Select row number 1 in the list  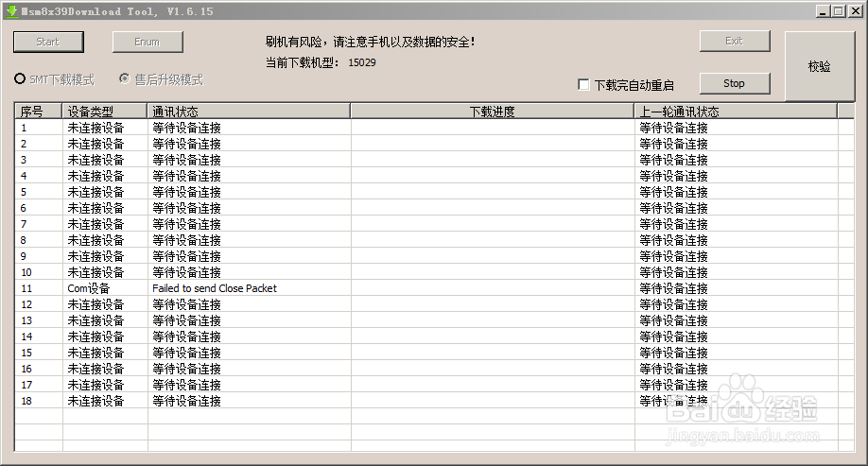24,128
